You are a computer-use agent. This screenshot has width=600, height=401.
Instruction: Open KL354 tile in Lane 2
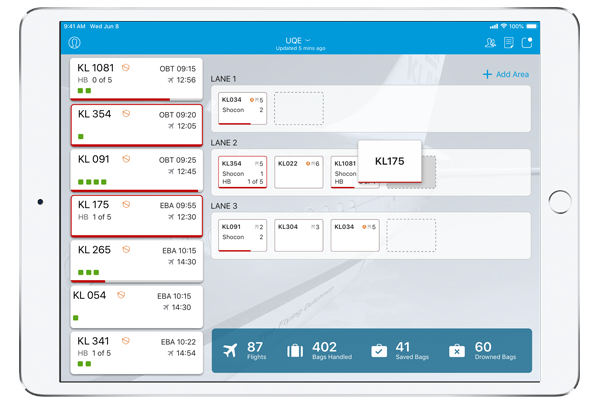[x=242, y=172]
